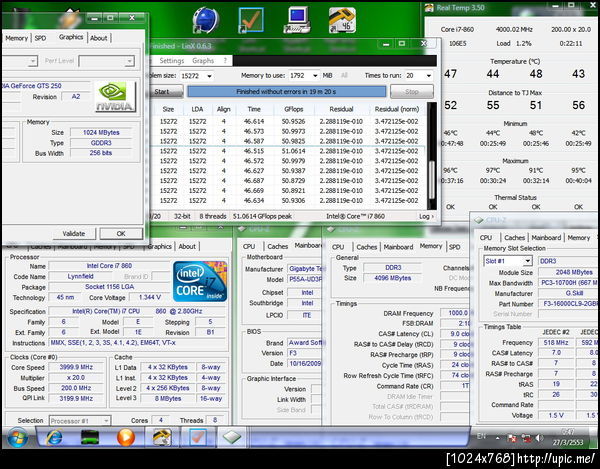The image size is (600, 469).
Task: Select the SPD tab beside the active Memory tab
Action: [x=454, y=247]
